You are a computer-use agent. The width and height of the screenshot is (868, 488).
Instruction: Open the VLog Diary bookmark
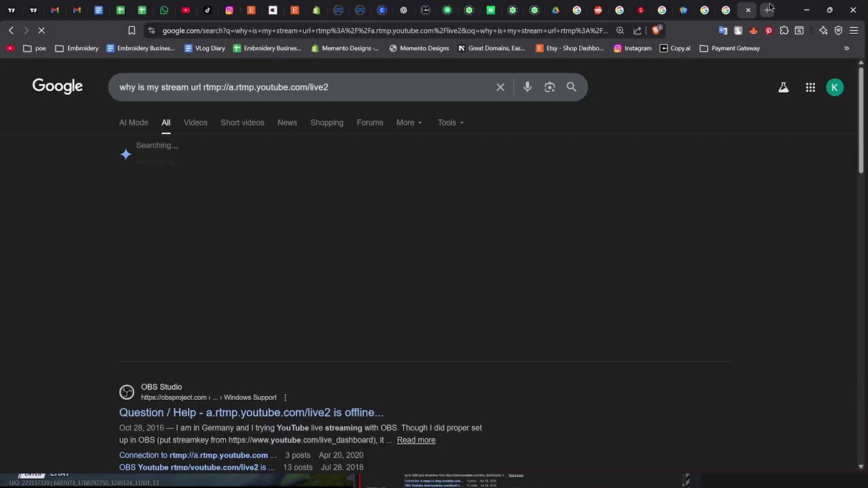205,48
